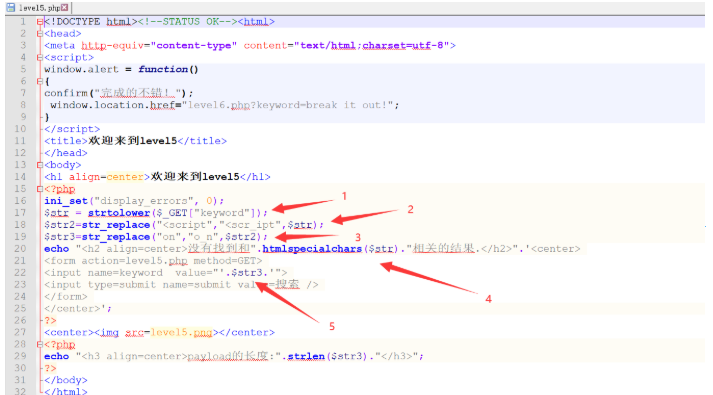Click the </form> tag on line 24
The width and height of the screenshot is (713, 395).
(65, 297)
